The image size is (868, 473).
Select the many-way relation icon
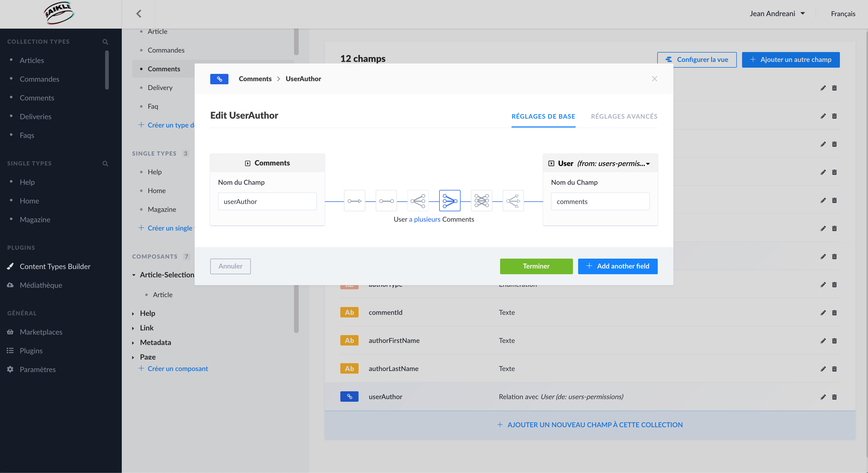coord(513,201)
